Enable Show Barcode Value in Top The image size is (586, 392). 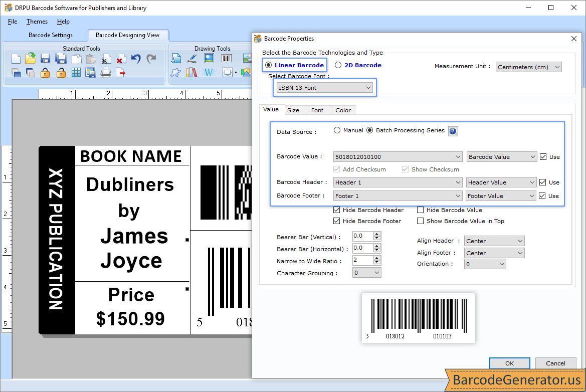421,221
